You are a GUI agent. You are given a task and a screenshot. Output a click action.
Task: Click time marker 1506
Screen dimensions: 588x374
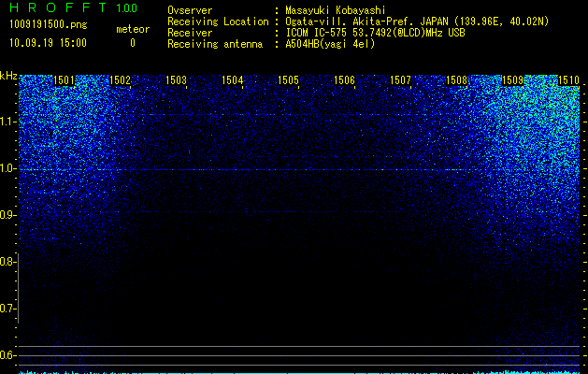coord(344,79)
